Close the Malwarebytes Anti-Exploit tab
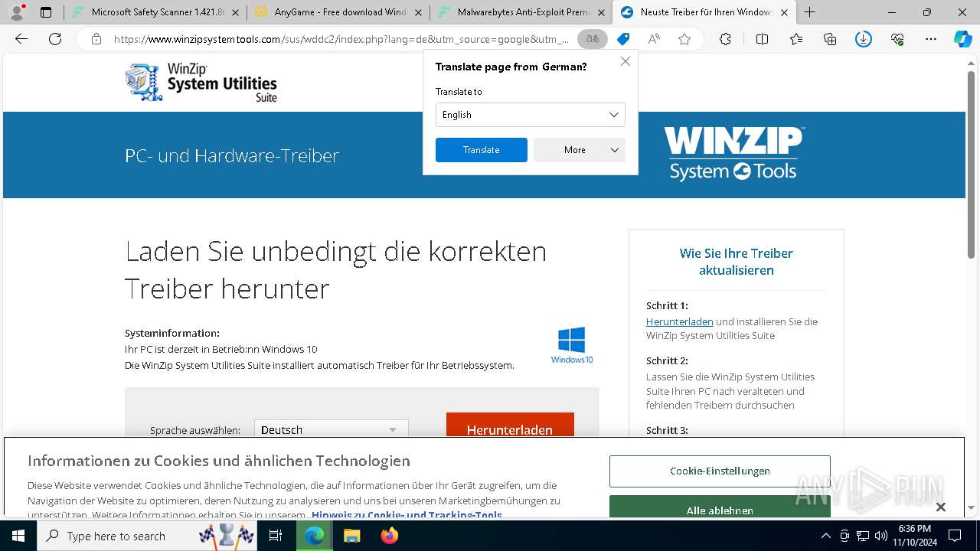Image resolution: width=980 pixels, height=551 pixels. point(601,12)
